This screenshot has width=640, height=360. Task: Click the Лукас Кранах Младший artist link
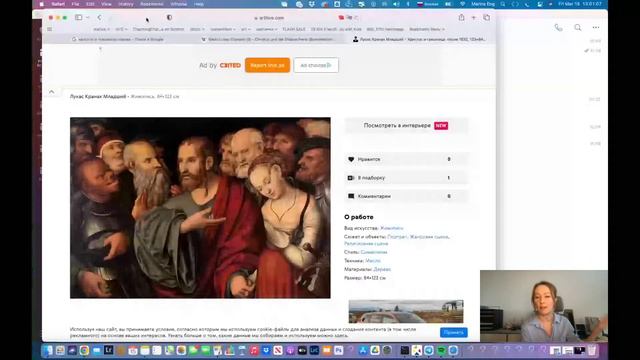98,96
